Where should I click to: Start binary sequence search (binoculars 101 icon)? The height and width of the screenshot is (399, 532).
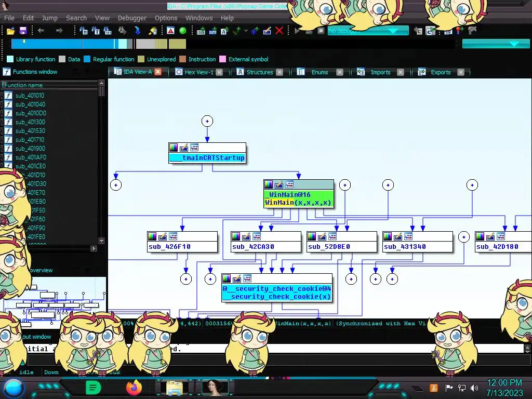(x=108, y=31)
